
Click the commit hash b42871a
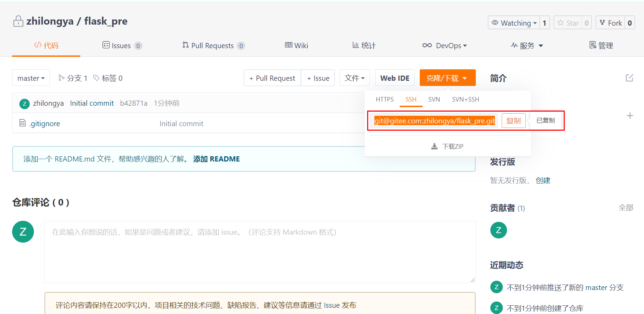(x=134, y=103)
